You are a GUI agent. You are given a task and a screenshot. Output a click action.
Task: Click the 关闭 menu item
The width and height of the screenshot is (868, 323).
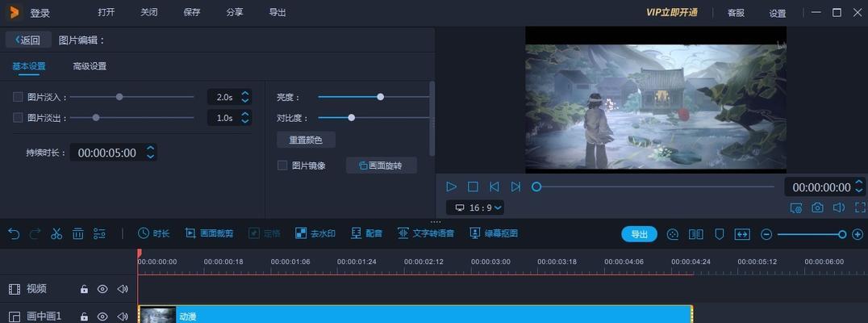pos(149,12)
